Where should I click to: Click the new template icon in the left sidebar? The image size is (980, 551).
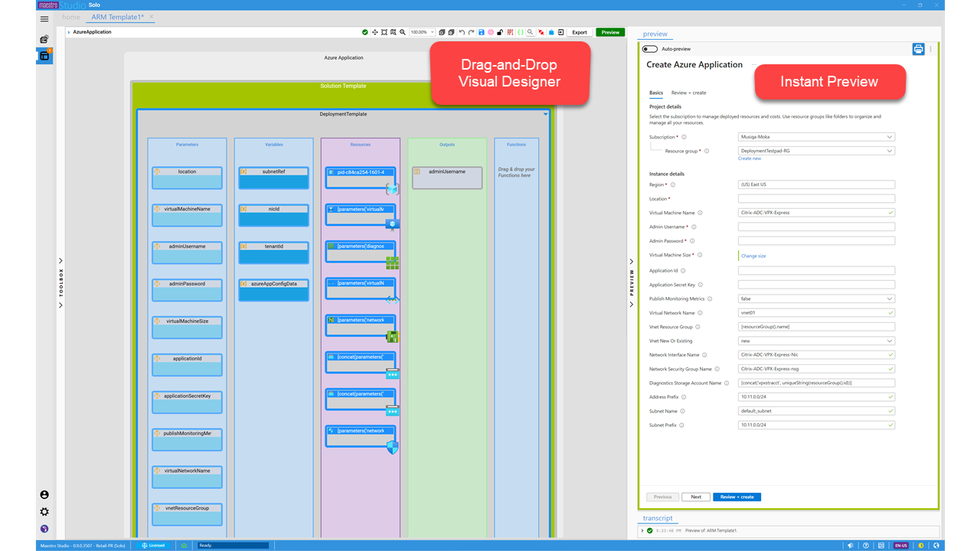[44, 39]
